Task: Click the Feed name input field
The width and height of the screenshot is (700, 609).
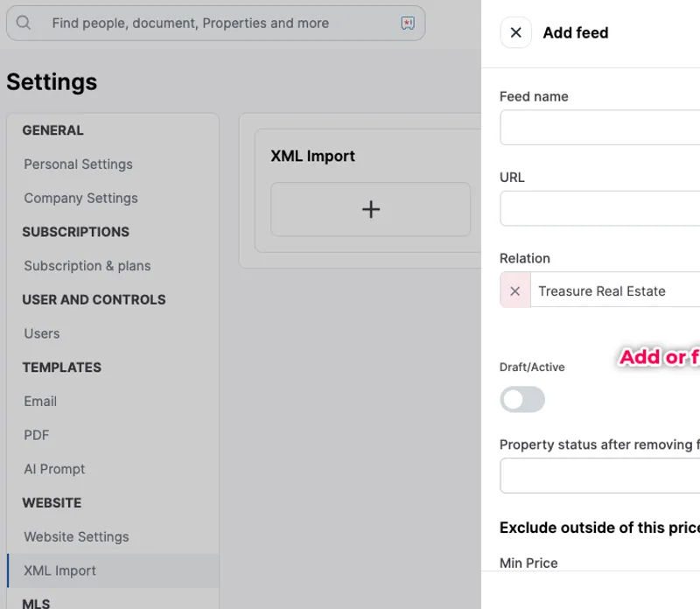Action: coord(600,128)
